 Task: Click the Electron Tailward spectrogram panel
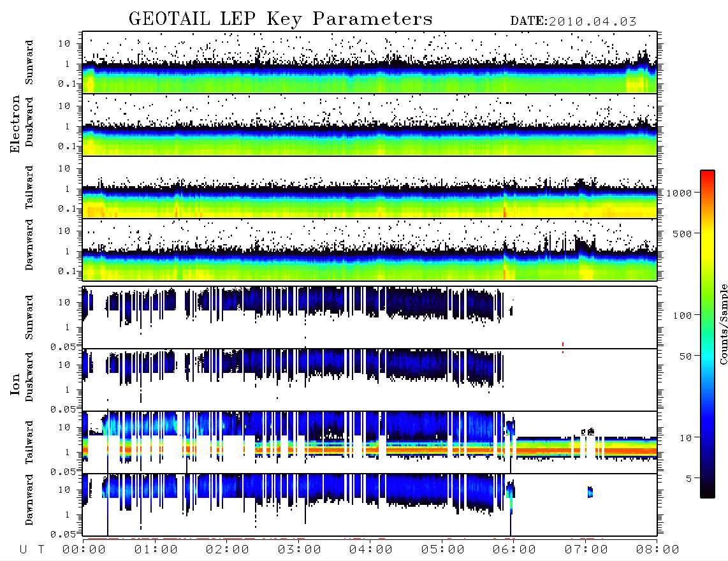point(370,187)
